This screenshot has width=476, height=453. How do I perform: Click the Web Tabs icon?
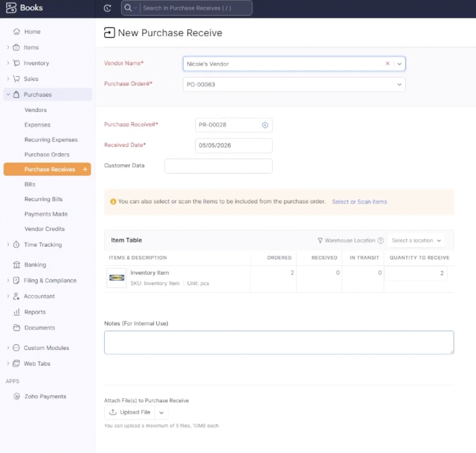[16, 363]
